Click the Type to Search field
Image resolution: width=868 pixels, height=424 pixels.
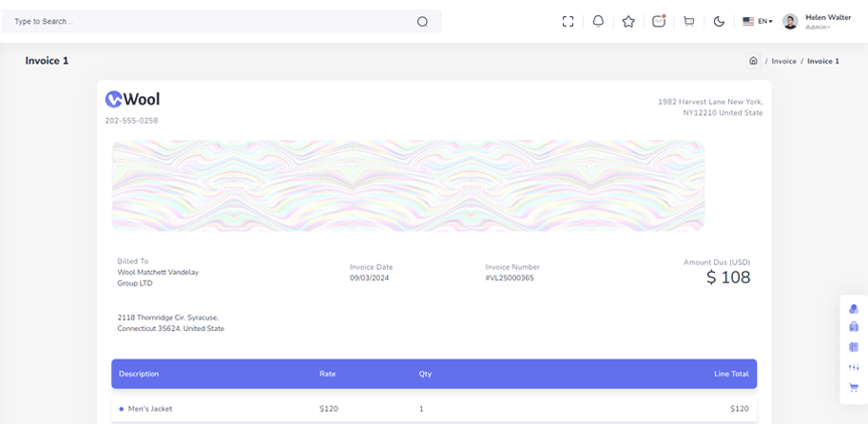(x=222, y=22)
